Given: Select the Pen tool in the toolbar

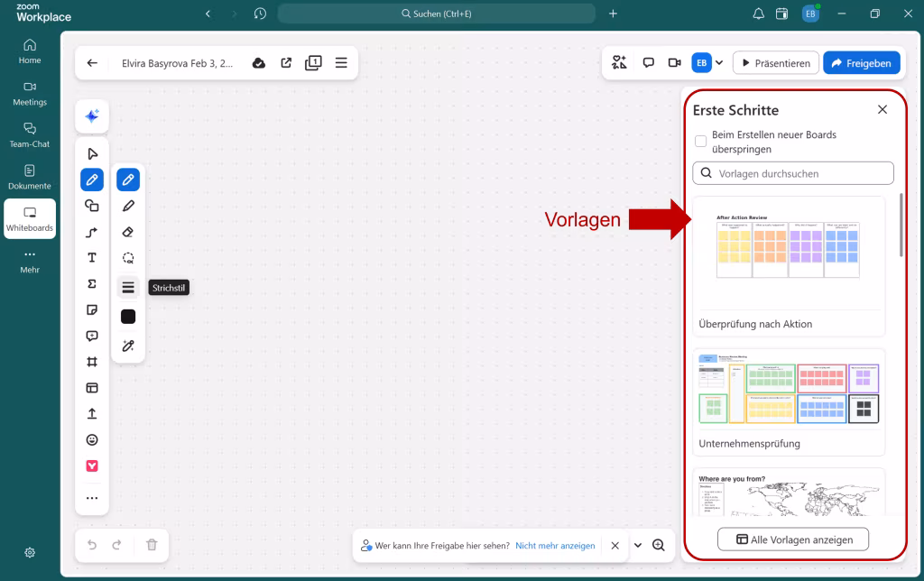Looking at the screenshot, I should click(91, 180).
